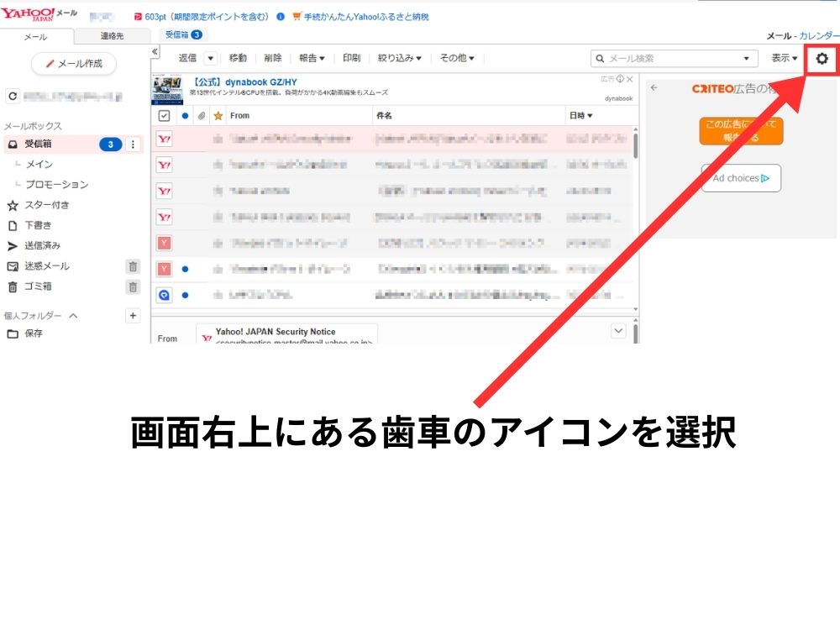
Task: Empty 迷惑メール using its trash can icon
Action: pos(133,266)
